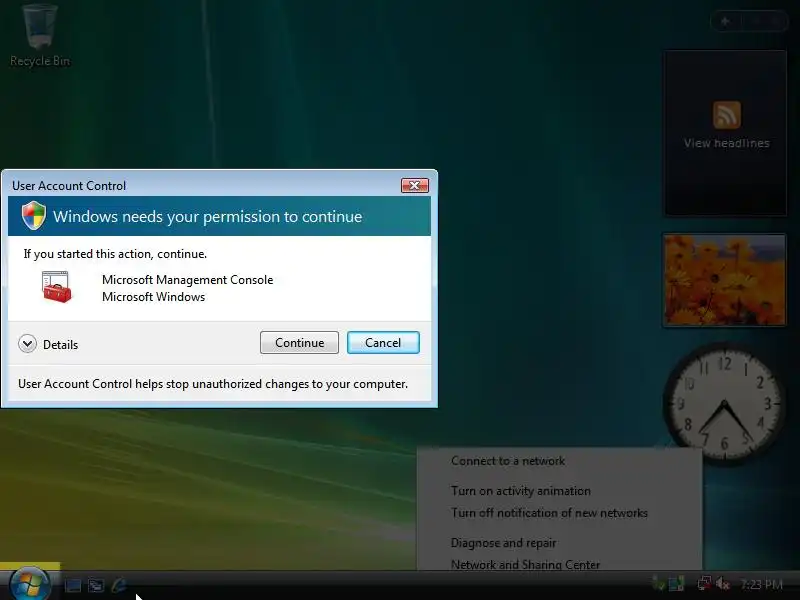Close the User Account Control dialog
The image size is (800, 600).
click(415, 186)
